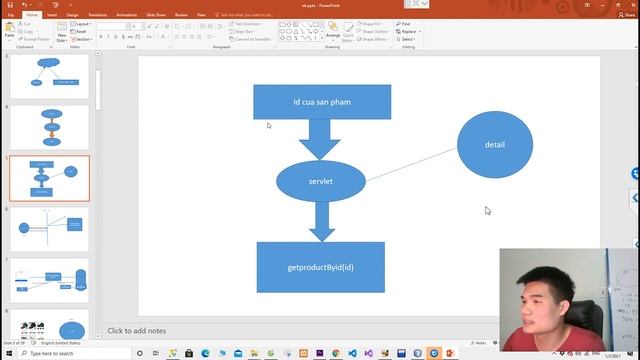Undo the last action

tap(24, 5)
